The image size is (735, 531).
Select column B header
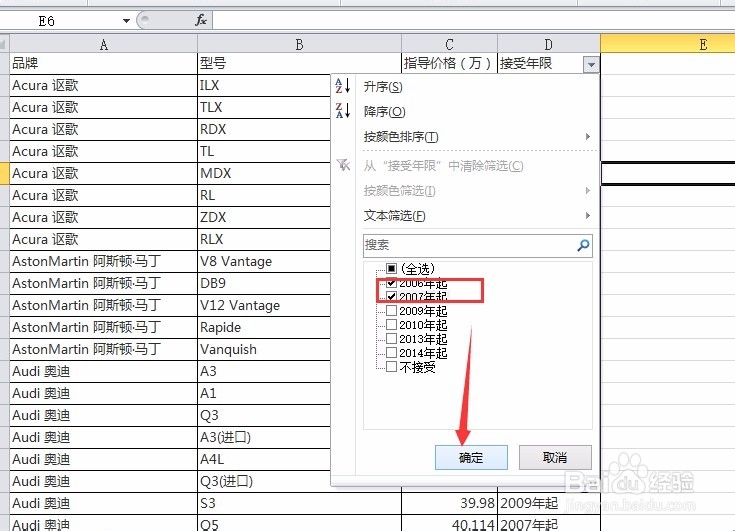click(x=300, y=45)
